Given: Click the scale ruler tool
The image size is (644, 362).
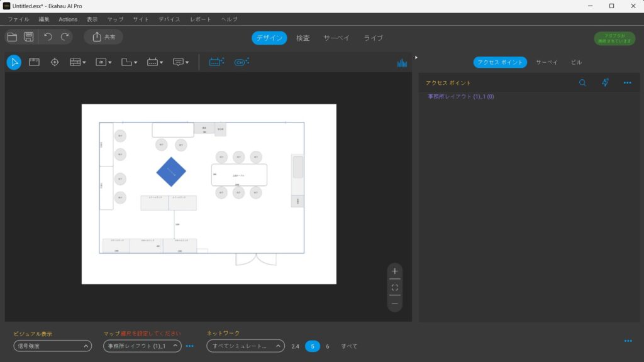Looking at the screenshot, I should pyautogui.click(x=34, y=62).
